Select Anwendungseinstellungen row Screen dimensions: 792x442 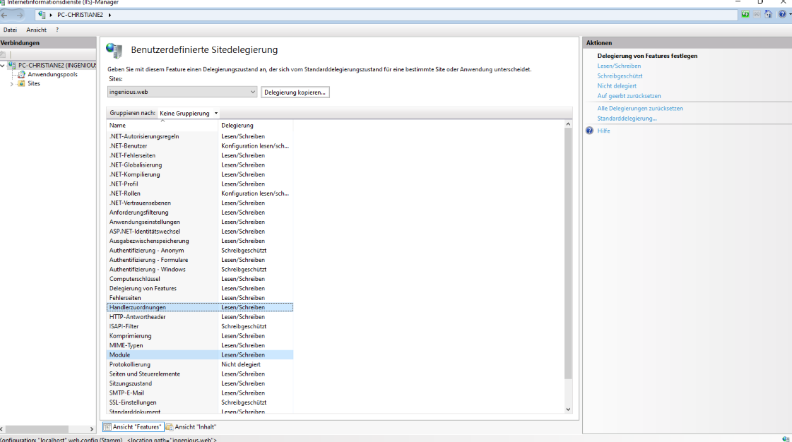(x=200, y=222)
